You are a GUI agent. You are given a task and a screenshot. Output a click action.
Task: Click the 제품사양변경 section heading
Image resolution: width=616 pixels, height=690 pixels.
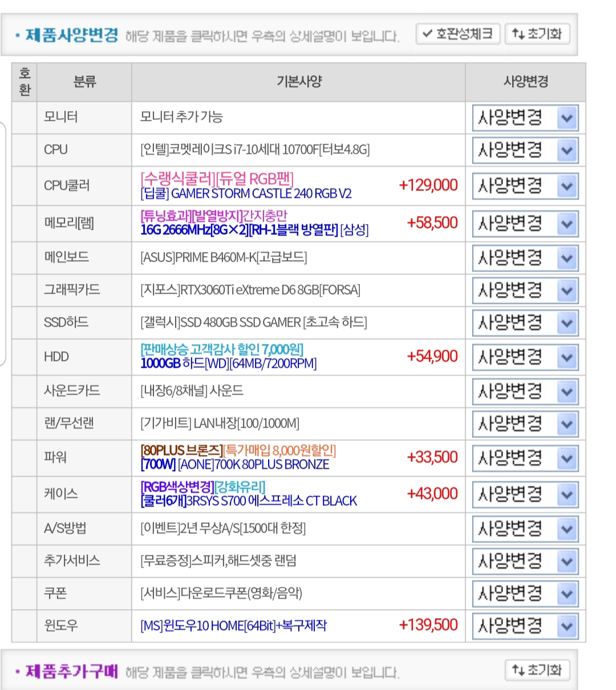[x=72, y=35]
